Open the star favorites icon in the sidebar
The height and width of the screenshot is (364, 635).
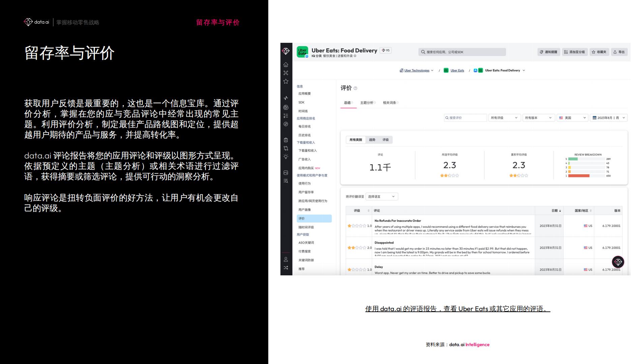pos(286,81)
